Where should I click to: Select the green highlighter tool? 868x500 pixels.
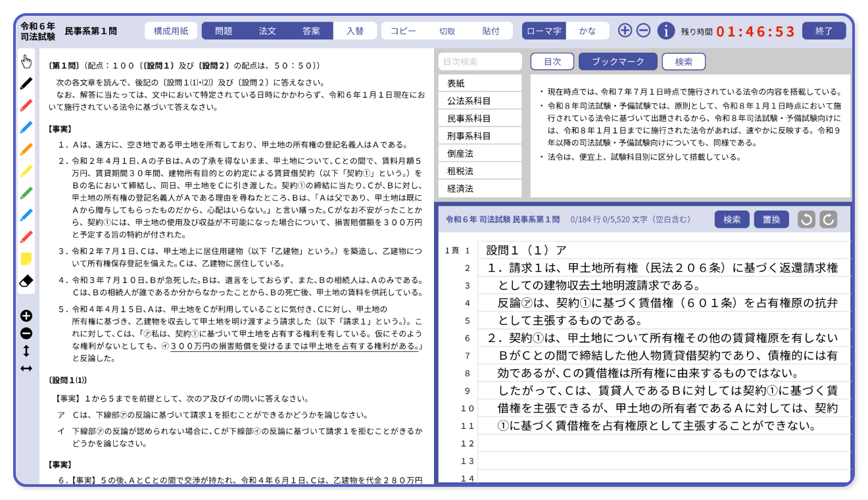[x=26, y=193]
